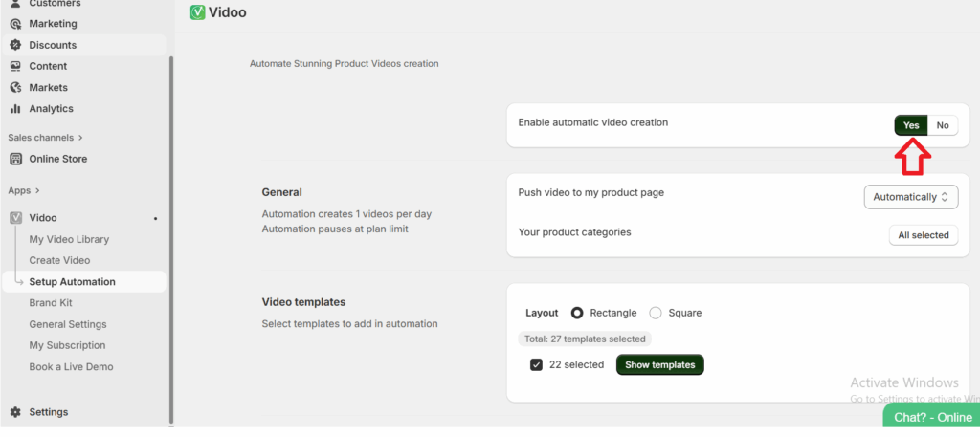980x437 pixels.
Task: Go to Brand Kit menu item
Action: click(x=51, y=302)
